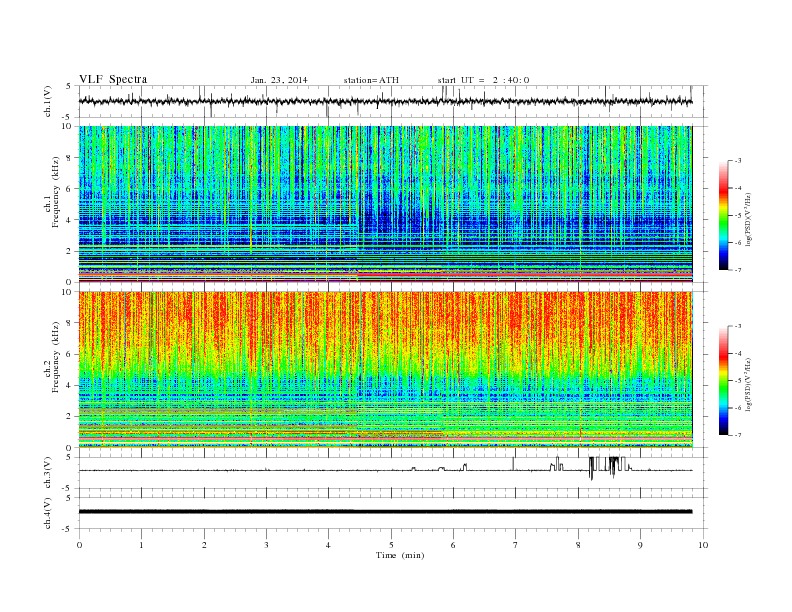Click the ch.1 colorbar "-7" tick label

point(738,270)
